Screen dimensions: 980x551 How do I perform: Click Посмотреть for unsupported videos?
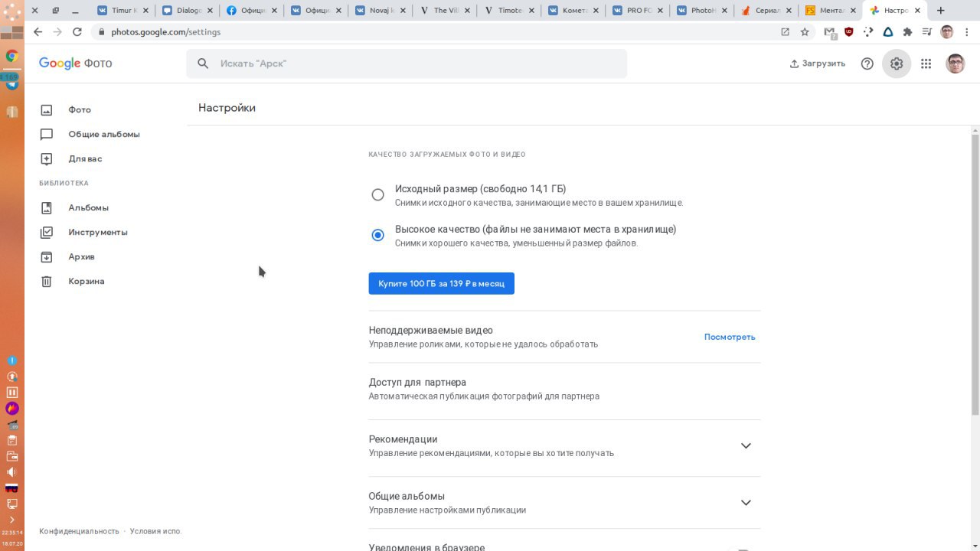tap(730, 337)
